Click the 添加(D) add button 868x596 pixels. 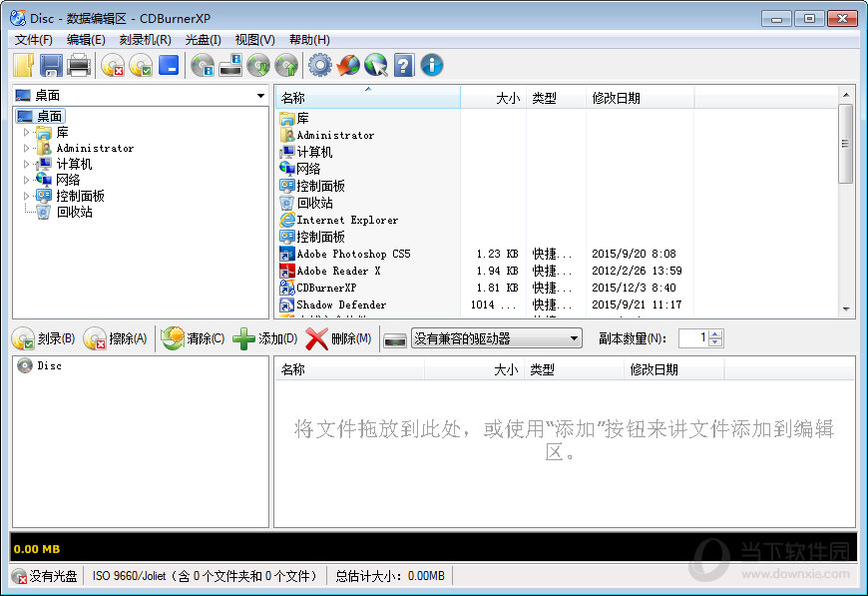264,338
